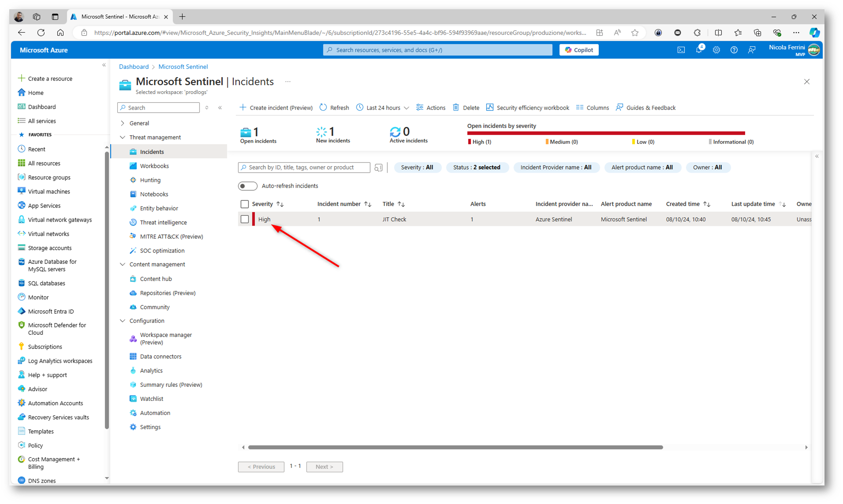Viewport: 843px width, 504px height.
Task: Click the SOC optimization icon
Action: click(x=133, y=250)
